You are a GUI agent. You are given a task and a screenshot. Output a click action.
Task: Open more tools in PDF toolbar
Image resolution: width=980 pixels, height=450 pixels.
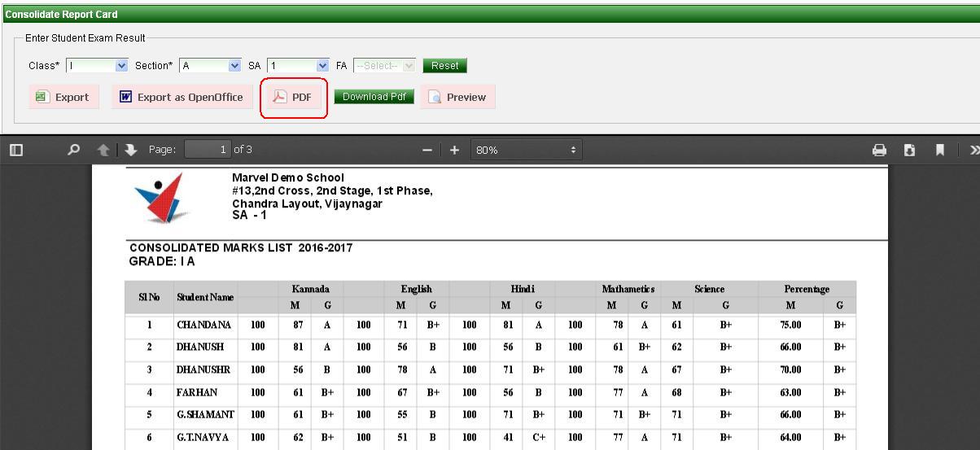pyautogui.click(x=973, y=150)
